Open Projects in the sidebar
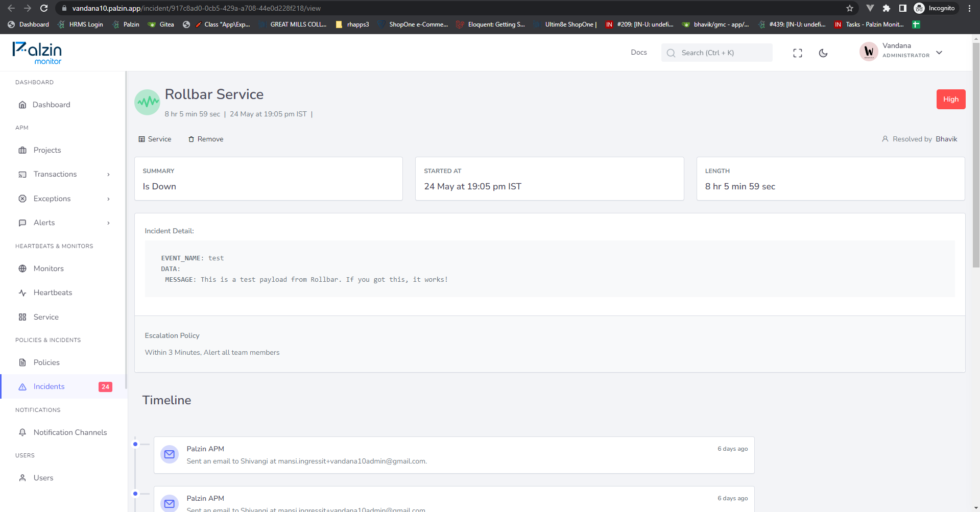Viewport: 980px width, 512px height. click(x=47, y=150)
